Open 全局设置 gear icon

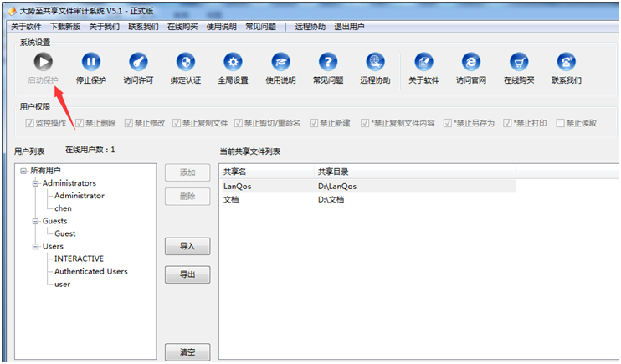point(233,62)
